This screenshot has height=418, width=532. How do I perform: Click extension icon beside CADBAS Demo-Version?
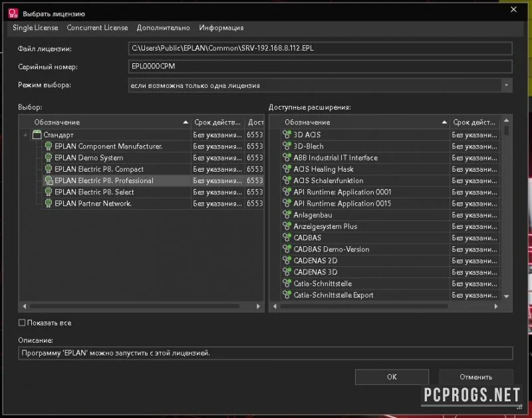tap(287, 249)
